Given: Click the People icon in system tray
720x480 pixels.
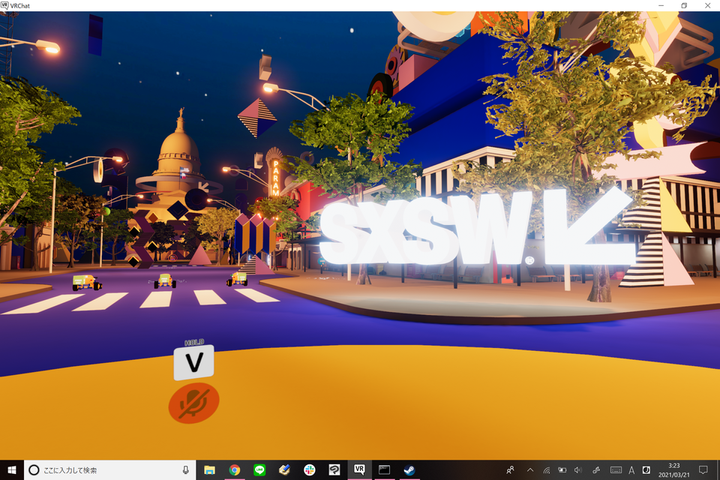Looking at the screenshot, I should (x=510, y=470).
